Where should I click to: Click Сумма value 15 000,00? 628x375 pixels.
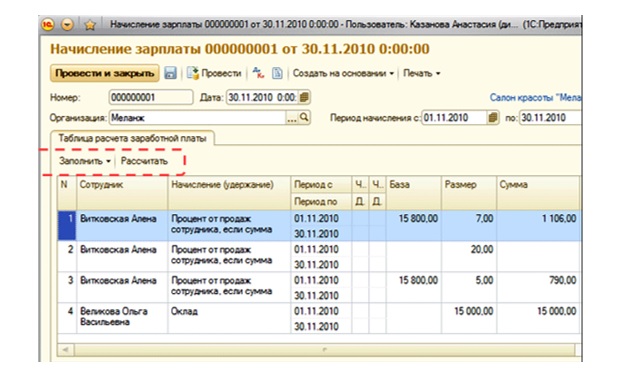pyautogui.click(x=538, y=318)
